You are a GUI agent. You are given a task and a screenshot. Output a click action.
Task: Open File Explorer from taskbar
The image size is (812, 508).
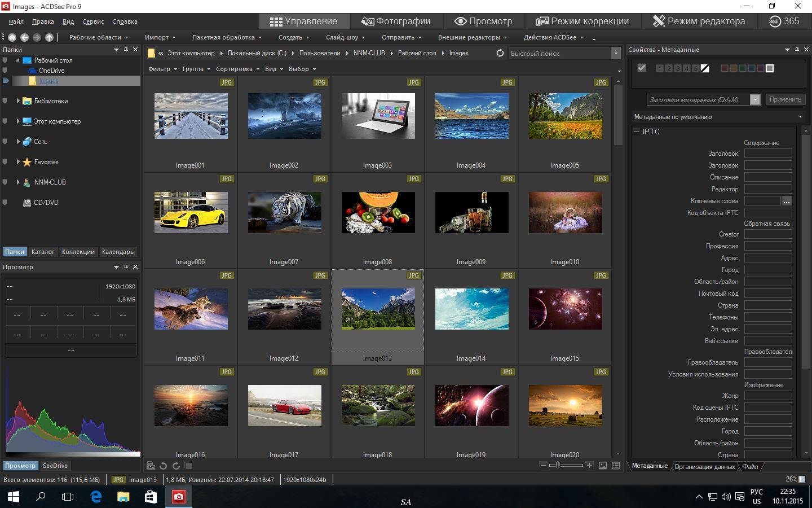coord(123,497)
